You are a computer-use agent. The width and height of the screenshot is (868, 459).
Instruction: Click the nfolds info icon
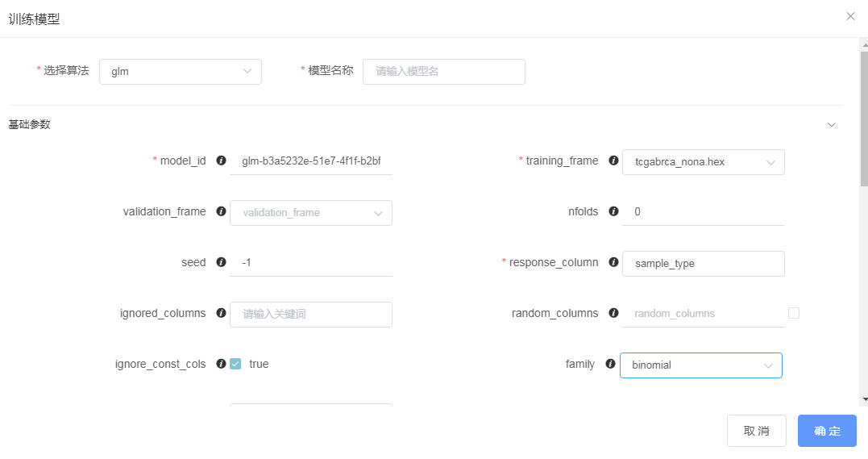tap(613, 211)
